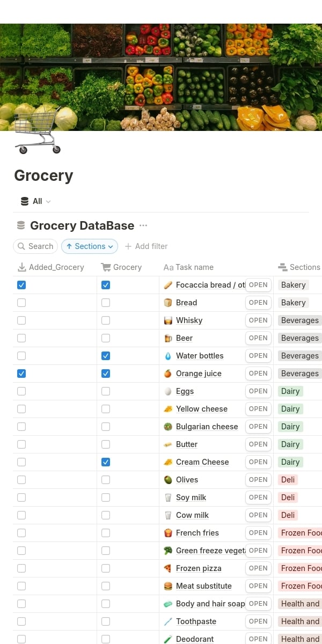
Task: Uncheck Added_Grocery for Orange juice
Action: [x=21, y=374]
